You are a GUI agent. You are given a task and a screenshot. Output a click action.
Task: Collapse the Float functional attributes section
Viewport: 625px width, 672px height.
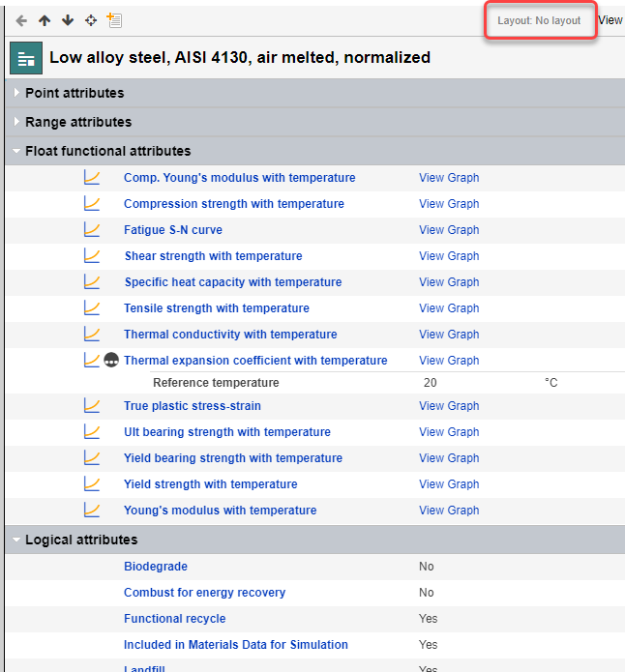pyautogui.click(x=17, y=151)
